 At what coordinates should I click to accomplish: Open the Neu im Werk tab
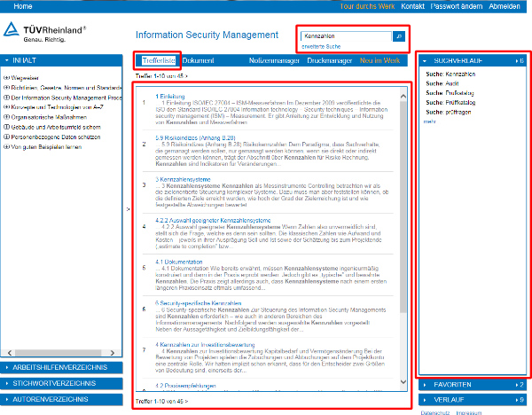click(379, 60)
